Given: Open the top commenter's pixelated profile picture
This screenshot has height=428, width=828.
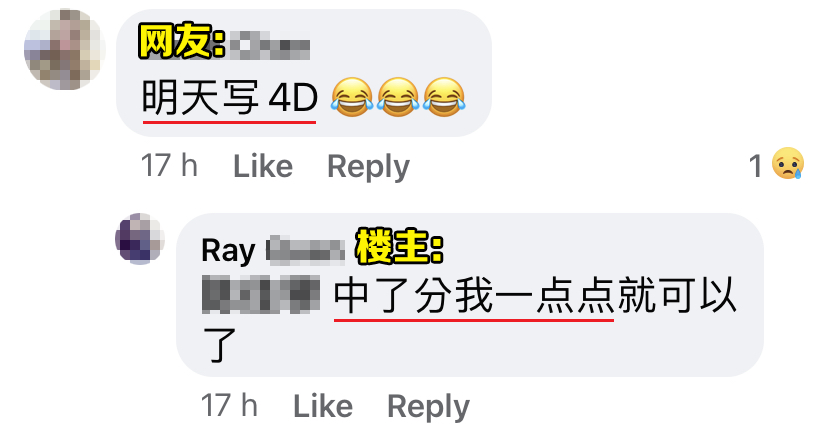Looking at the screenshot, I should 64,49.
